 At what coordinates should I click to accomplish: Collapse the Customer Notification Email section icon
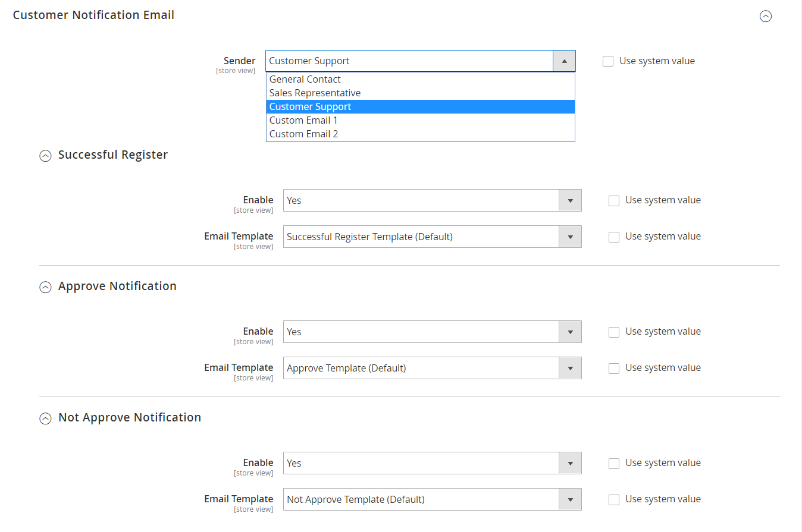tap(766, 17)
